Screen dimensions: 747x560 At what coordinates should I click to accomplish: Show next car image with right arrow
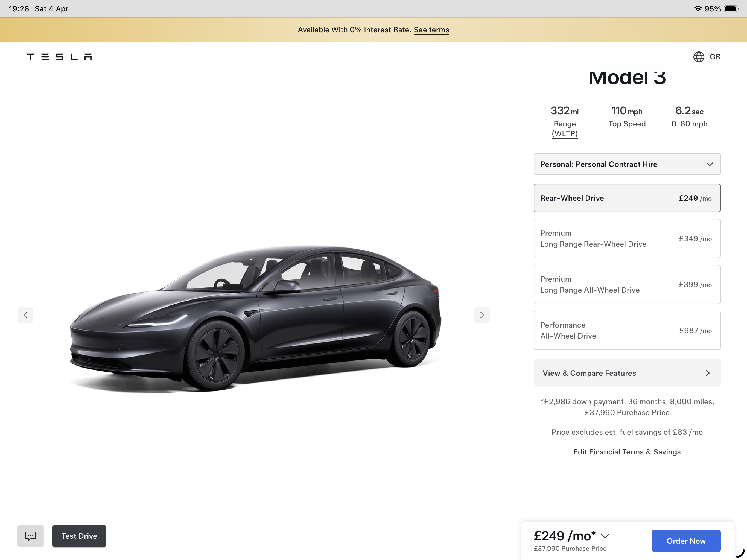[x=482, y=315]
